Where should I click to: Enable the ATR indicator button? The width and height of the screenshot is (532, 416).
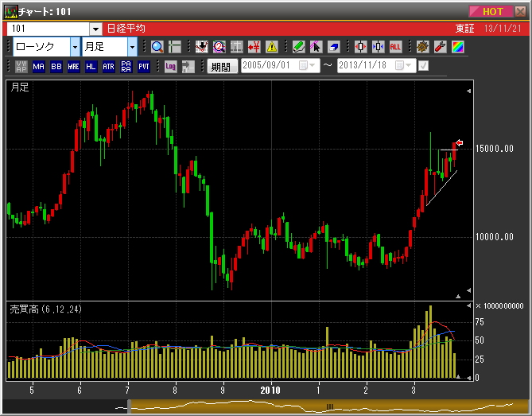coord(108,67)
